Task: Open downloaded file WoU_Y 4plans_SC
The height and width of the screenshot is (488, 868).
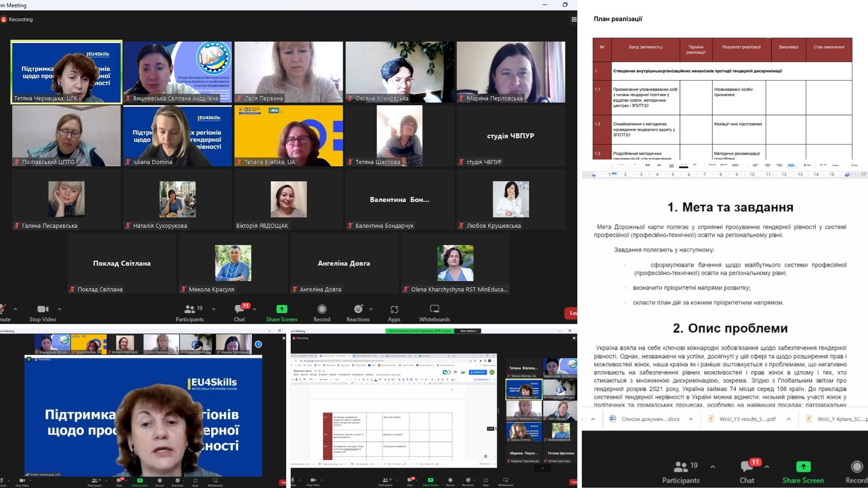Action: point(836,419)
